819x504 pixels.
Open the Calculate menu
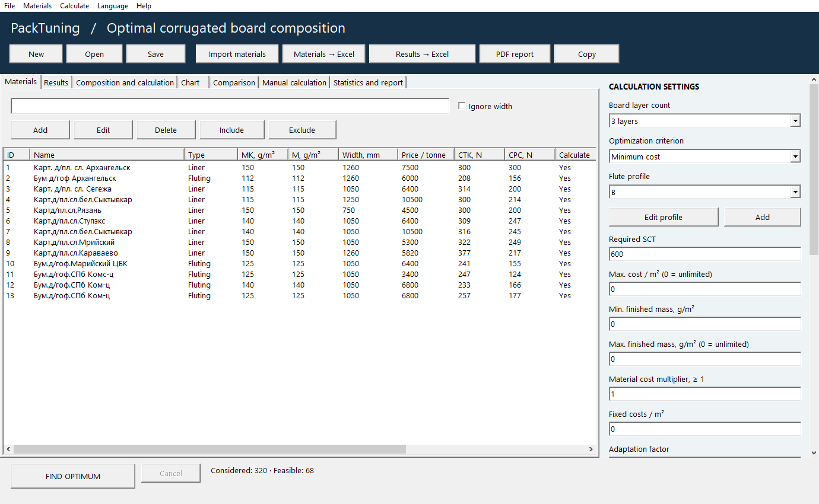[x=75, y=6]
